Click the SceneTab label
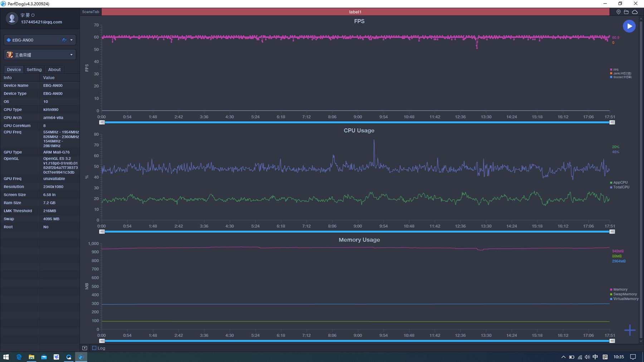Screen dimensions: 644x362 point(91,12)
